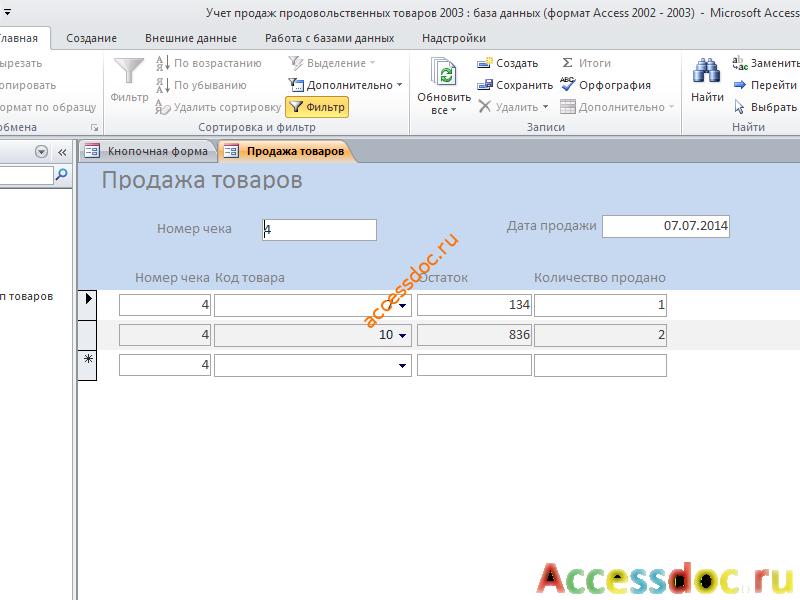Open Код товара dropdown in first row

click(x=403, y=306)
